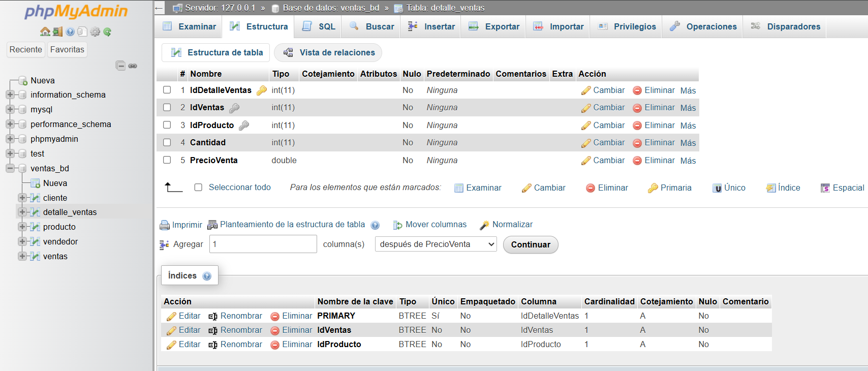Expand the information_schema database node

point(10,95)
